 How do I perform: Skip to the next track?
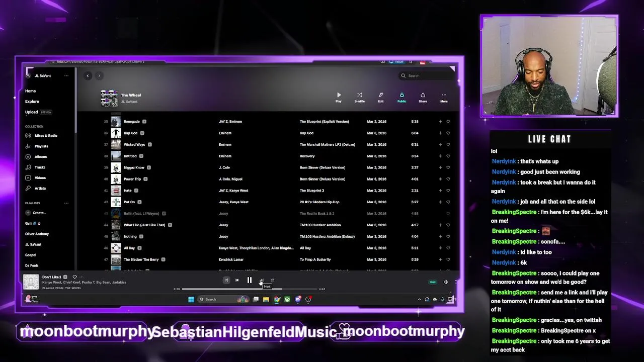261,280
